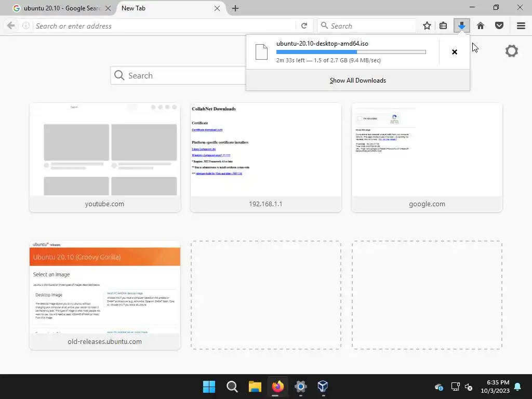
Task: Click muted volume tray icon
Action: (469, 387)
